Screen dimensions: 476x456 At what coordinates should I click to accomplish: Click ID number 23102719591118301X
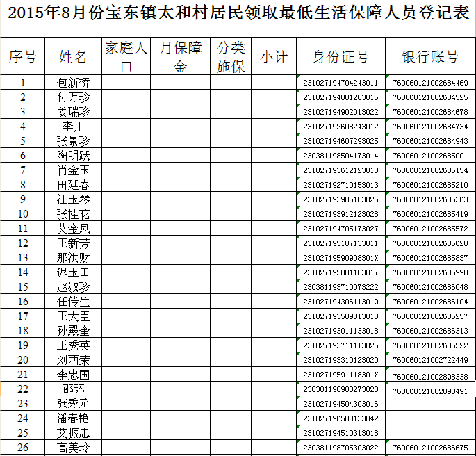340,375
